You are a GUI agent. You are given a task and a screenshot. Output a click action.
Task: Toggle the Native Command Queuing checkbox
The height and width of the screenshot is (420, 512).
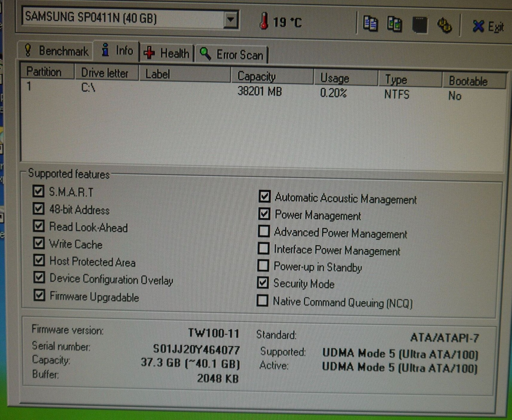point(263,300)
